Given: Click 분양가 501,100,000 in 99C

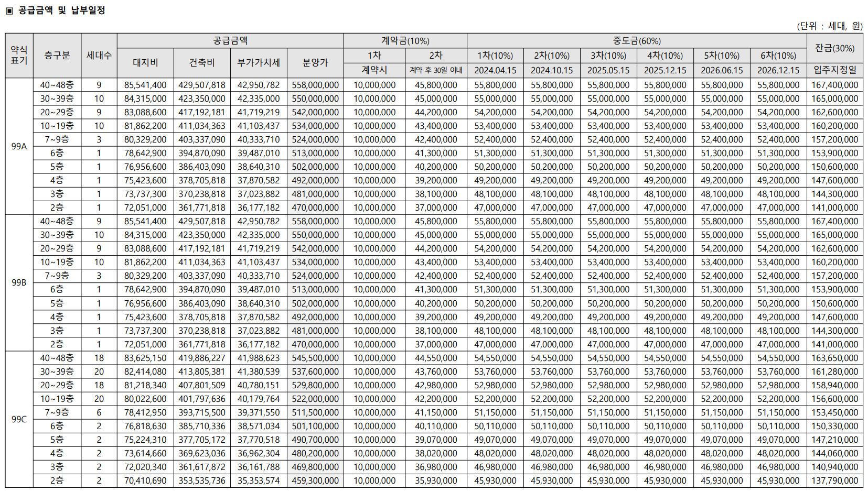Looking at the screenshot, I should [x=315, y=426].
